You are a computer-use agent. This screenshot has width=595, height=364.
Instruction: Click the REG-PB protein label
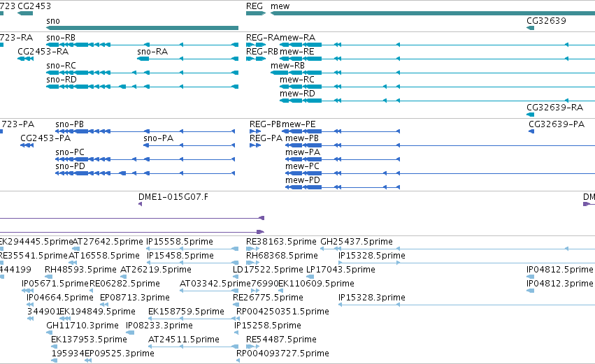tap(265, 124)
